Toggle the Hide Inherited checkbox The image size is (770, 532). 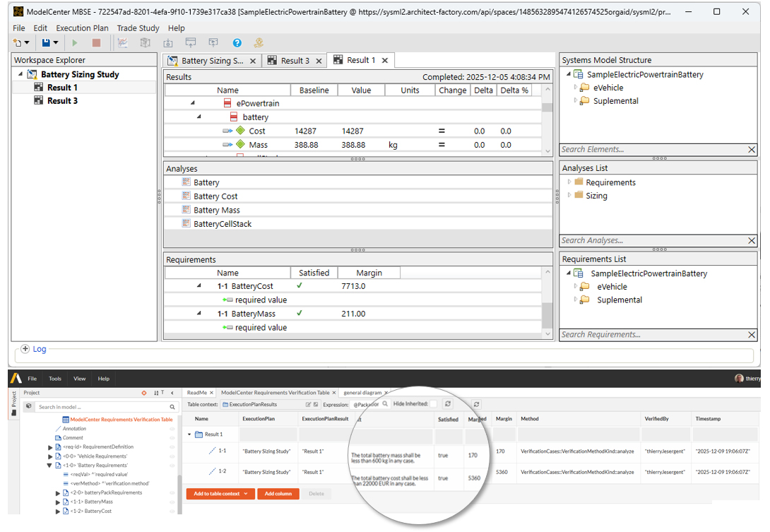[x=433, y=404]
